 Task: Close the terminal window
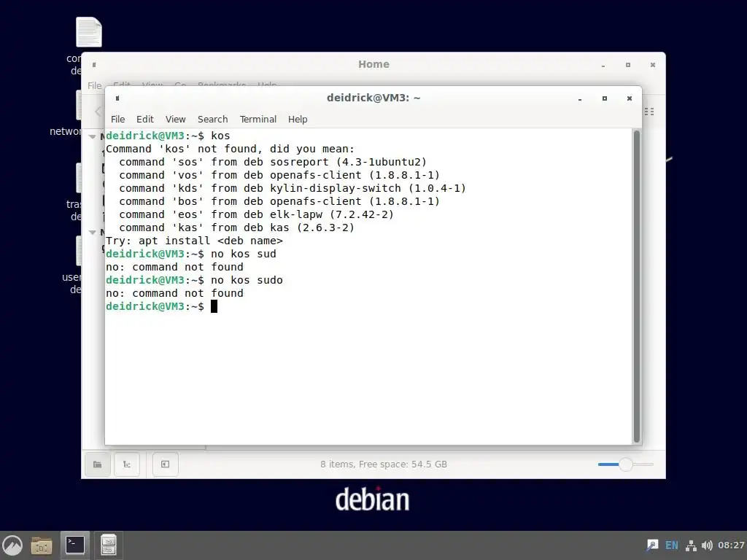point(630,98)
